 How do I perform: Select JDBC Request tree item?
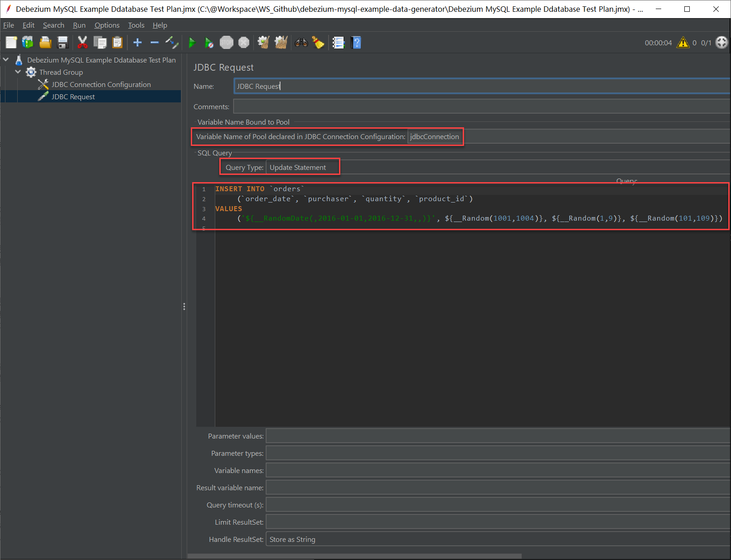click(73, 97)
